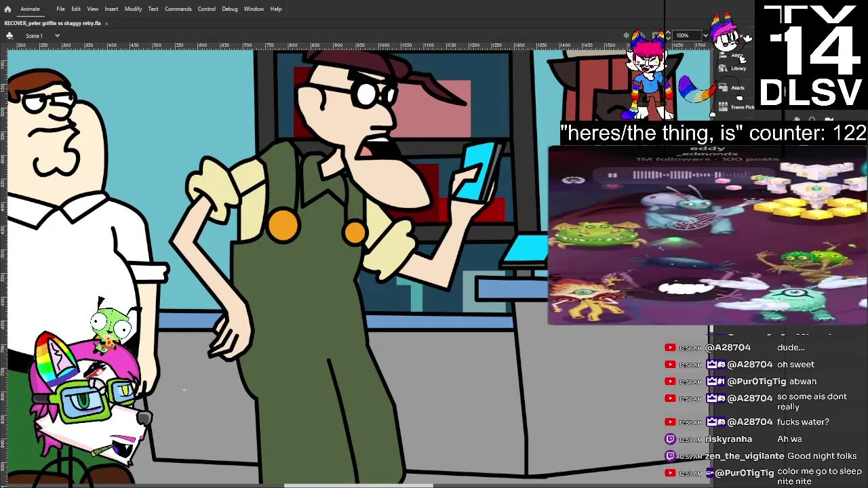Open the File menu
Viewport: 868px width, 488px height.
[x=60, y=9]
